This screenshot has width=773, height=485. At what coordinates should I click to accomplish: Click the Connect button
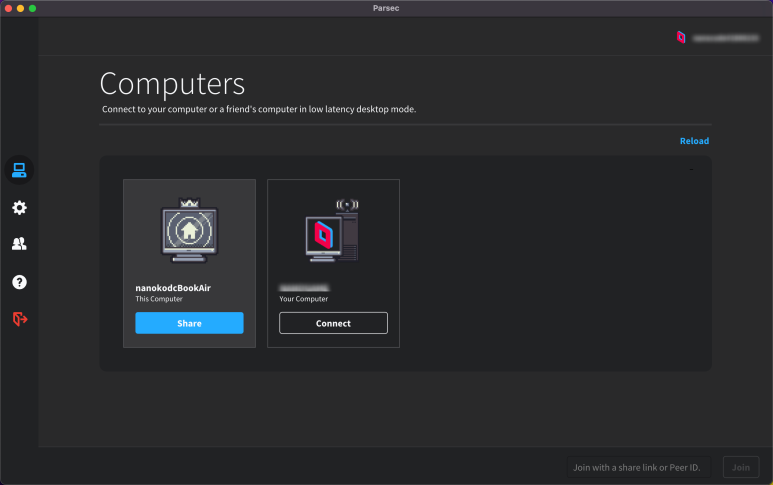(333, 323)
